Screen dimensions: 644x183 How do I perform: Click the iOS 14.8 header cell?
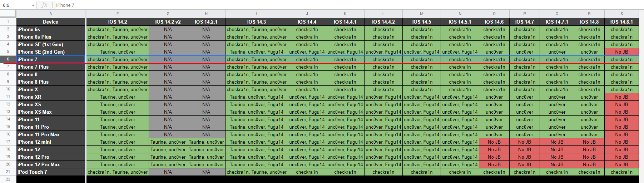point(589,22)
